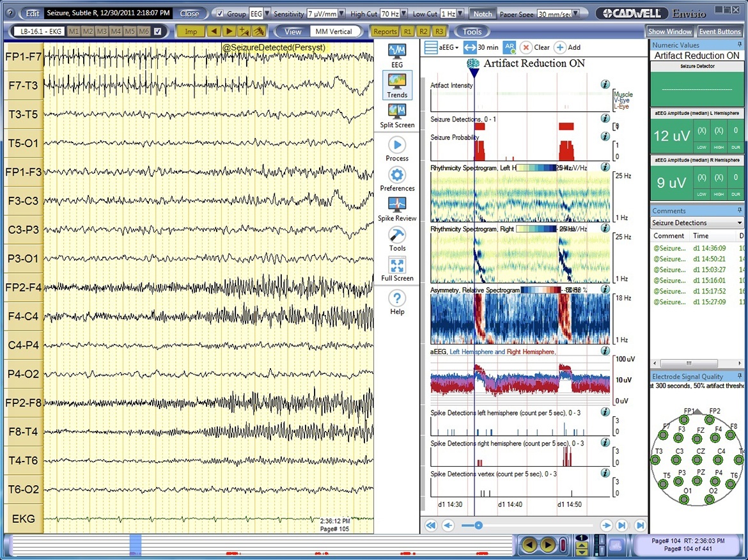Click the Comments panel horizontal scrollbar
This screenshot has height=560, width=748.
pyautogui.click(x=689, y=363)
